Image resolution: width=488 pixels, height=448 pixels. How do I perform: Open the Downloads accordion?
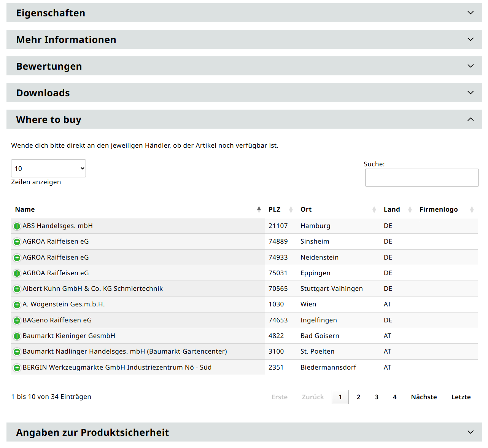point(244,92)
